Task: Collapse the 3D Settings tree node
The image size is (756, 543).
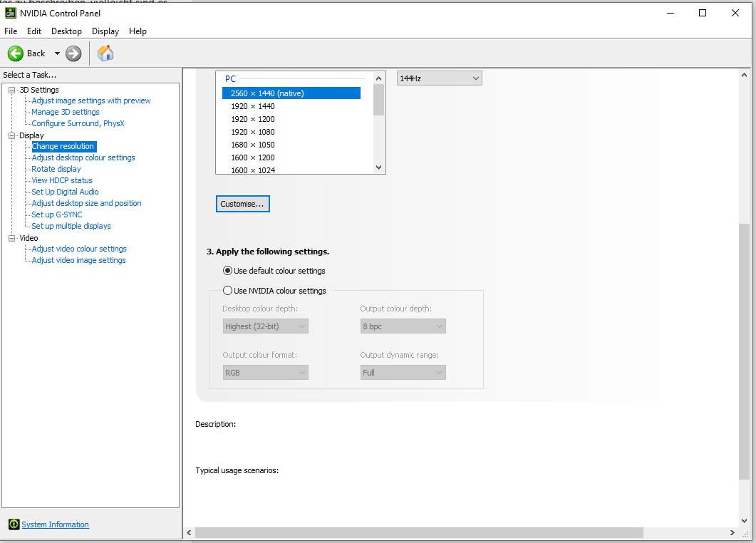Action: pyautogui.click(x=11, y=90)
